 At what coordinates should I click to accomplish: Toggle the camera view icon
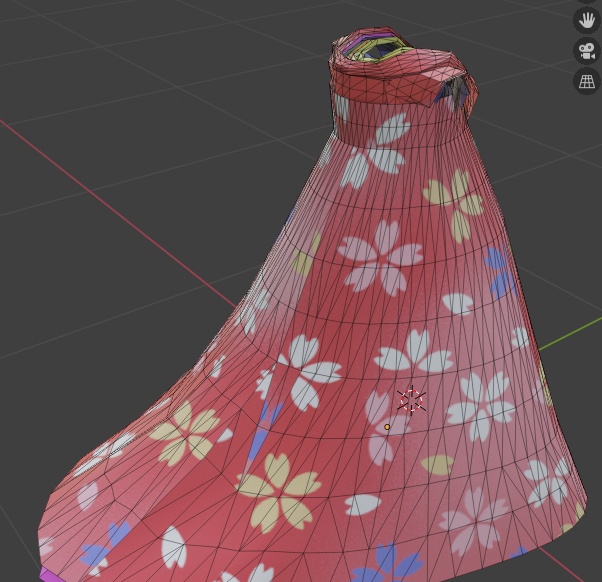pos(587,51)
